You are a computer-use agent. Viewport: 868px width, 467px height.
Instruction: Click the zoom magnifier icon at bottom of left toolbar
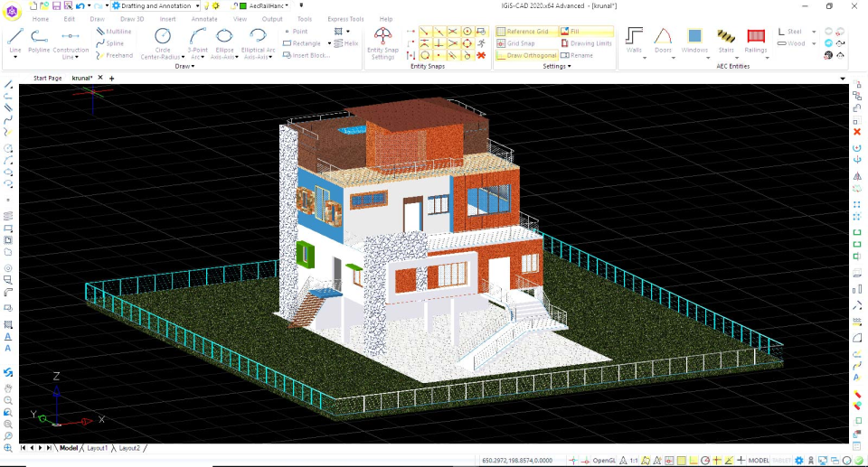tap(8, 448)
